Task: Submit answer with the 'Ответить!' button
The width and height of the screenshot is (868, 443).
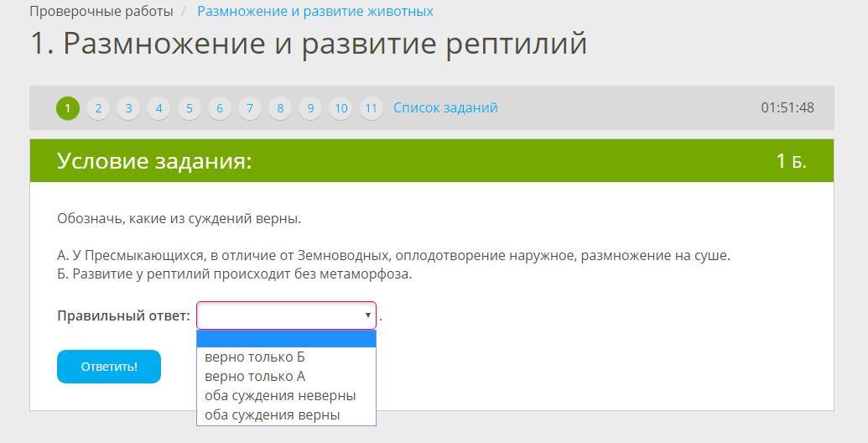Action: tap(109, 367)
